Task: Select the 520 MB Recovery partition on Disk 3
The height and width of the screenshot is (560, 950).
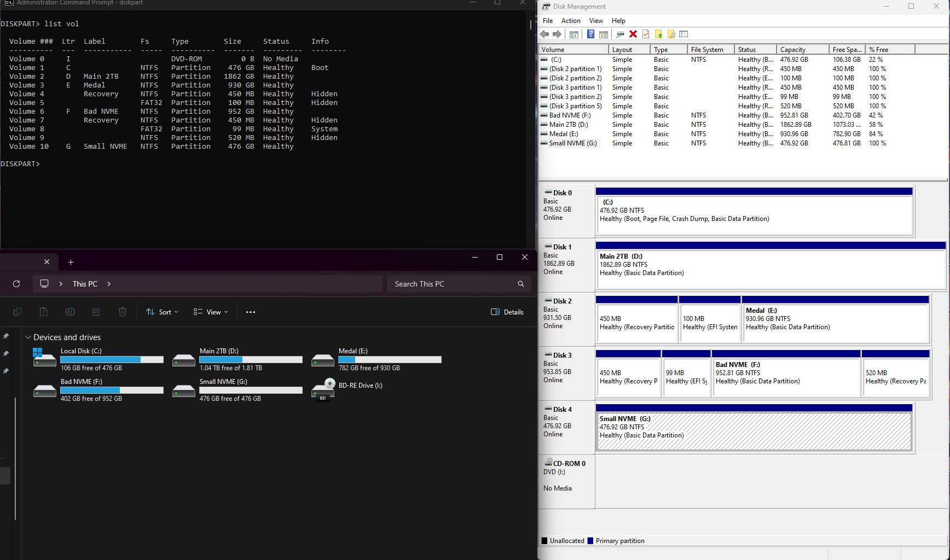Action: [895, 374]
